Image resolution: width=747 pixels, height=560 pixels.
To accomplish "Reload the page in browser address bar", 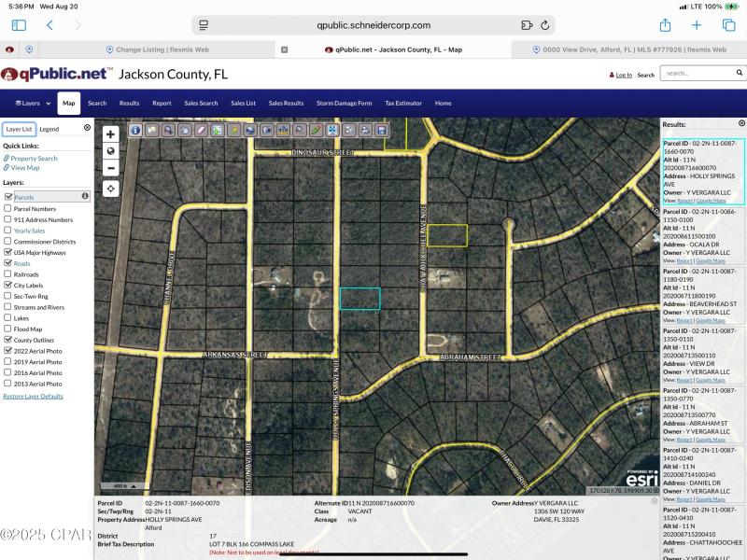I will (x=545, y=25).
